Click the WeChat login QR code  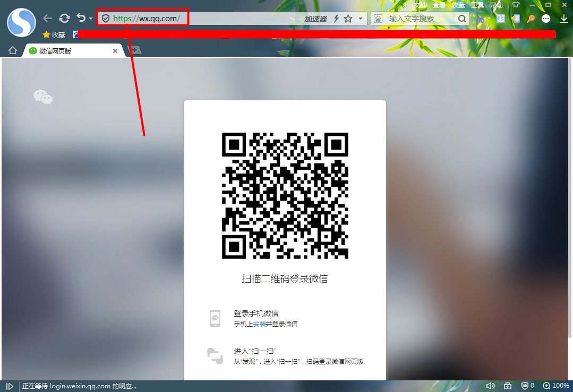coord(285,196)
